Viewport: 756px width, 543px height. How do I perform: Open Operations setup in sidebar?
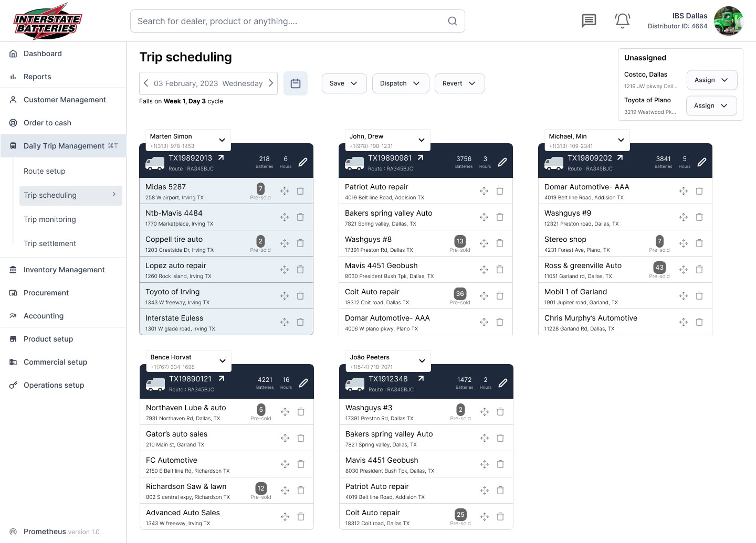point(63,385)
